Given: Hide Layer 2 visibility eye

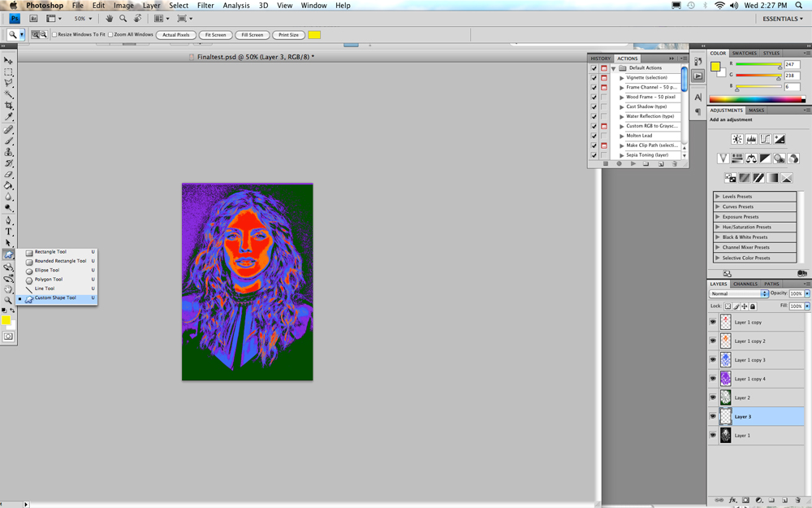Looking at the screenshot, I should pyautogui.click(x=713, y=397).
